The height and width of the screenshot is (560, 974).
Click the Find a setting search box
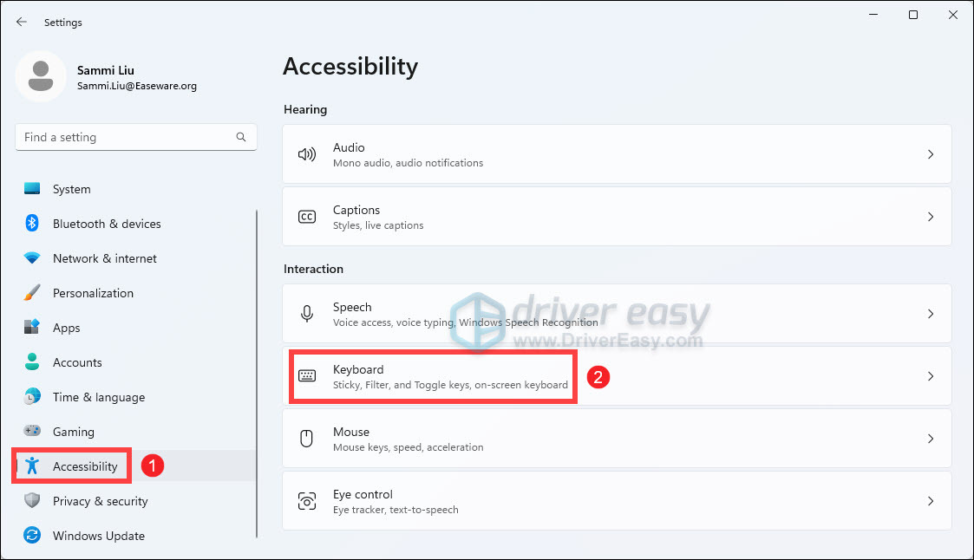coord(126,137)
